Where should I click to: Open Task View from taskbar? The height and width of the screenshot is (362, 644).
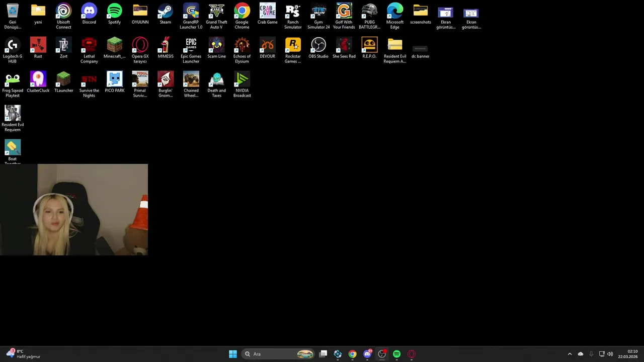pos(323,354)
